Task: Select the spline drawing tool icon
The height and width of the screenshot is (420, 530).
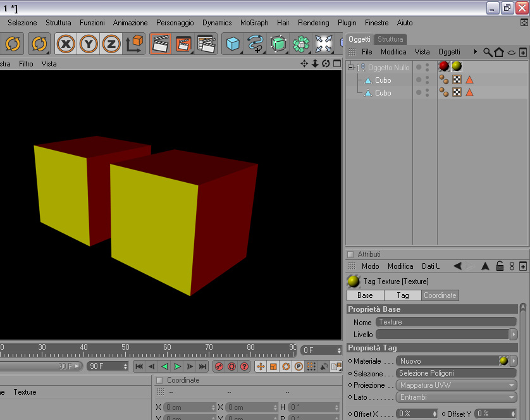Action: tap(256, 44)
